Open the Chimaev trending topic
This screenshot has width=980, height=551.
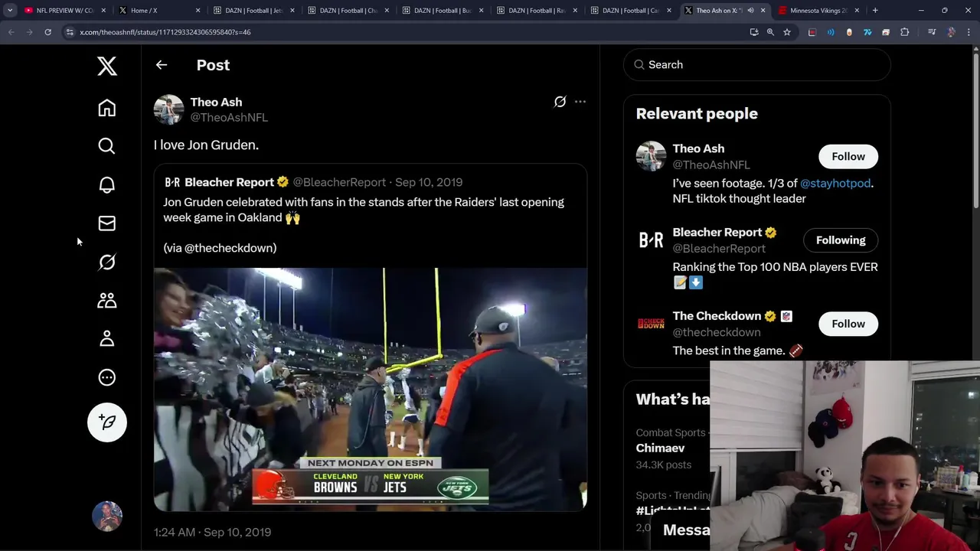click(660, 448)
